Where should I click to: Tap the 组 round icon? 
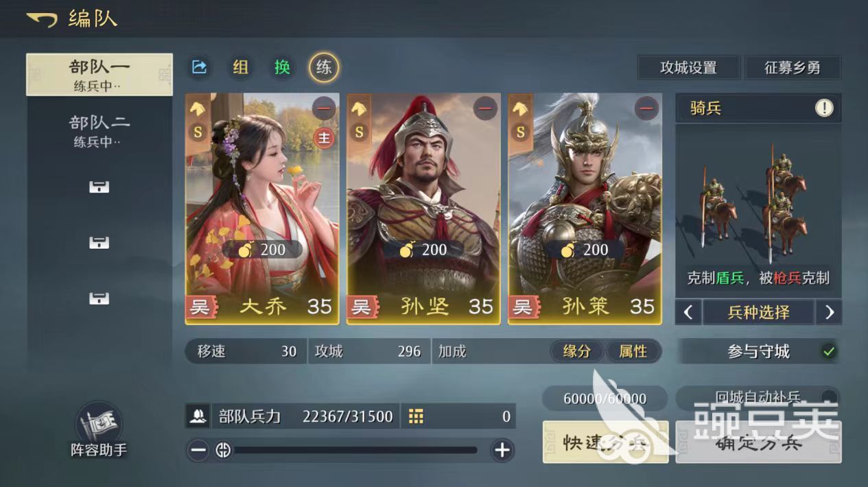click(240, 67)
